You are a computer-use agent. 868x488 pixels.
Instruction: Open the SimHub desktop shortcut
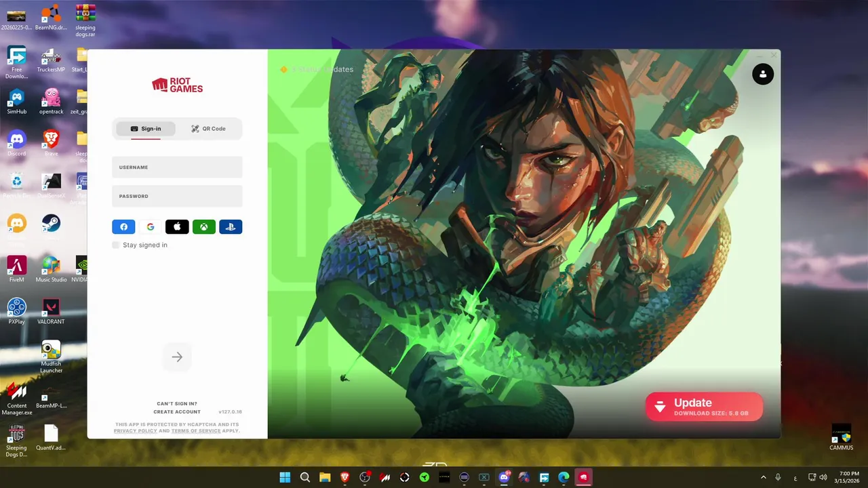(x=16, y=101)
